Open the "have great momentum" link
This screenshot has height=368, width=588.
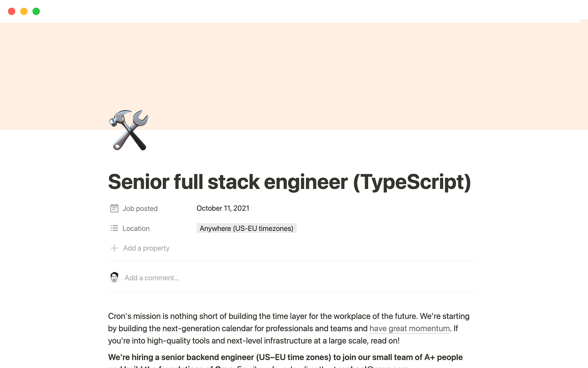coord(409,328)
